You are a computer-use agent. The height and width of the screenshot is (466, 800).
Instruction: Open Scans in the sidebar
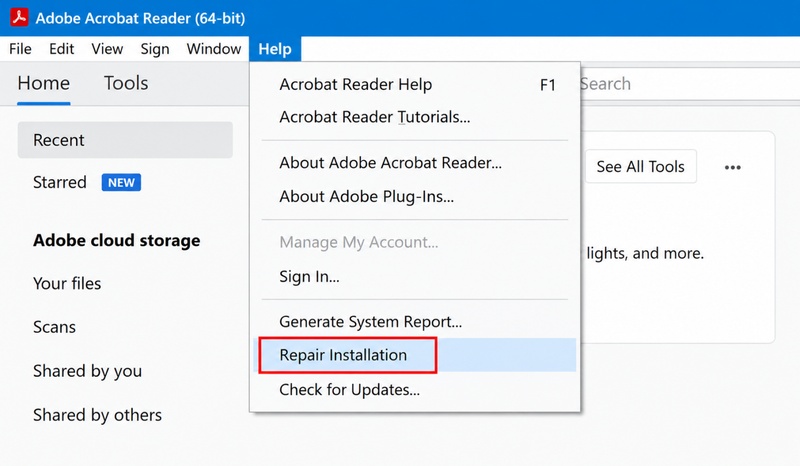54,327
